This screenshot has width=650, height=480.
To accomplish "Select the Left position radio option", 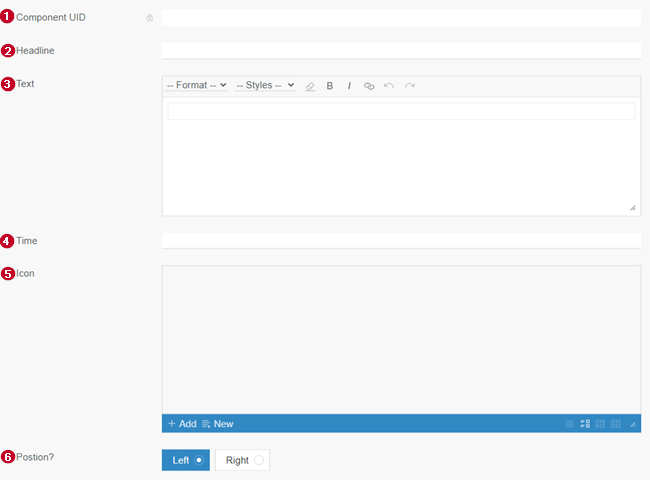I will point(186,460).
